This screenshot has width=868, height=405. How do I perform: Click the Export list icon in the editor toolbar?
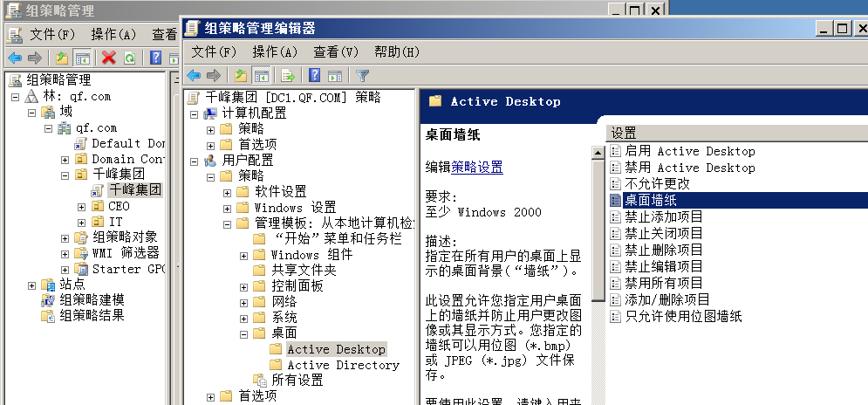point(288,76)
